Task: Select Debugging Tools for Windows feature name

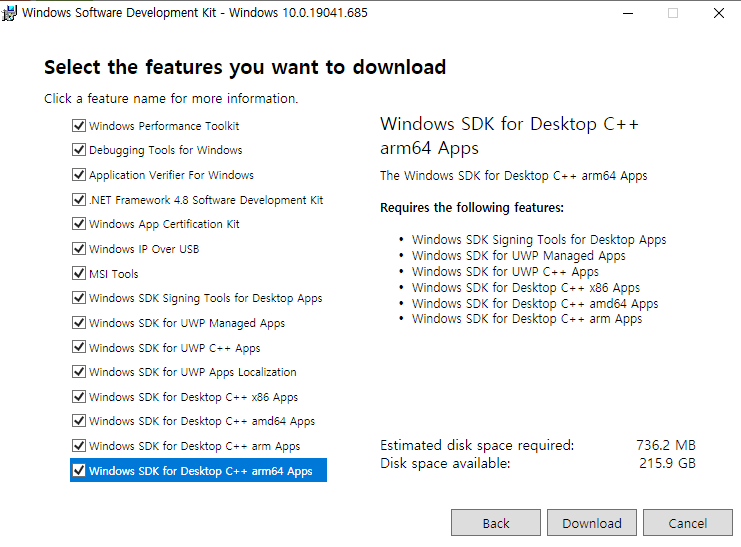Action: (165, 150)
